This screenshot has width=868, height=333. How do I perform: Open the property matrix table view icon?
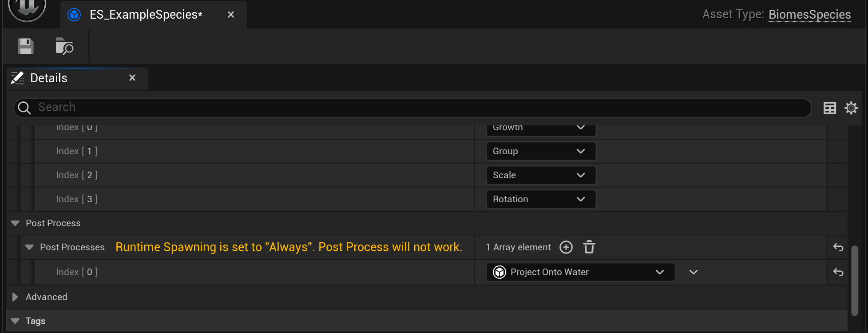(829, 108)
